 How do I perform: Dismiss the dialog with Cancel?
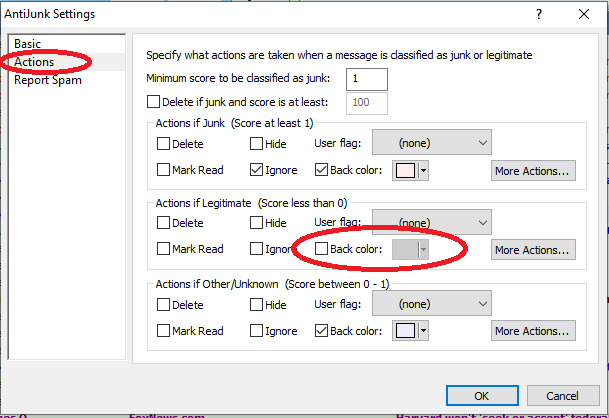[563, 396]
